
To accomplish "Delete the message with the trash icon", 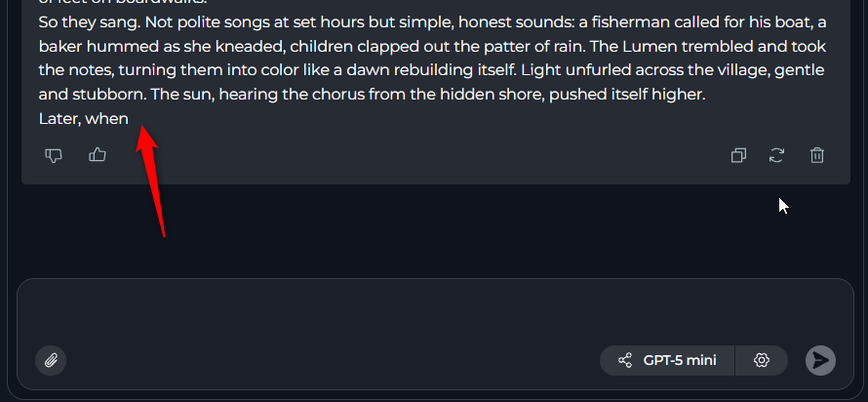I will pos(817,154).
